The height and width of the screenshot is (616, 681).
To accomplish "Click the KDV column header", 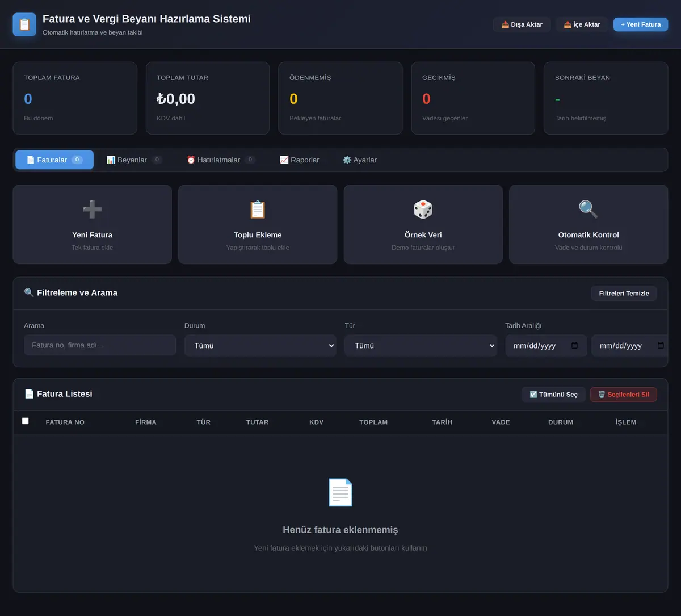I will pyautogui.click(x=316, y=422).
